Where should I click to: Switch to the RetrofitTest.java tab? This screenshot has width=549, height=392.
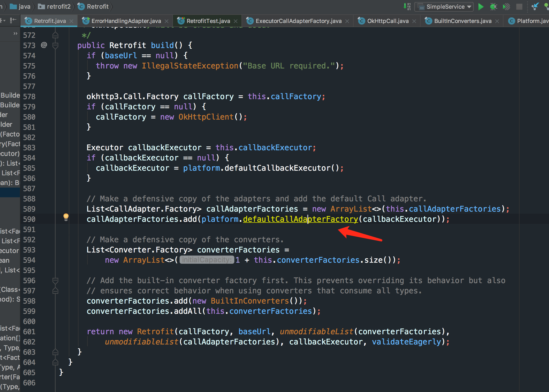[208, 21]
